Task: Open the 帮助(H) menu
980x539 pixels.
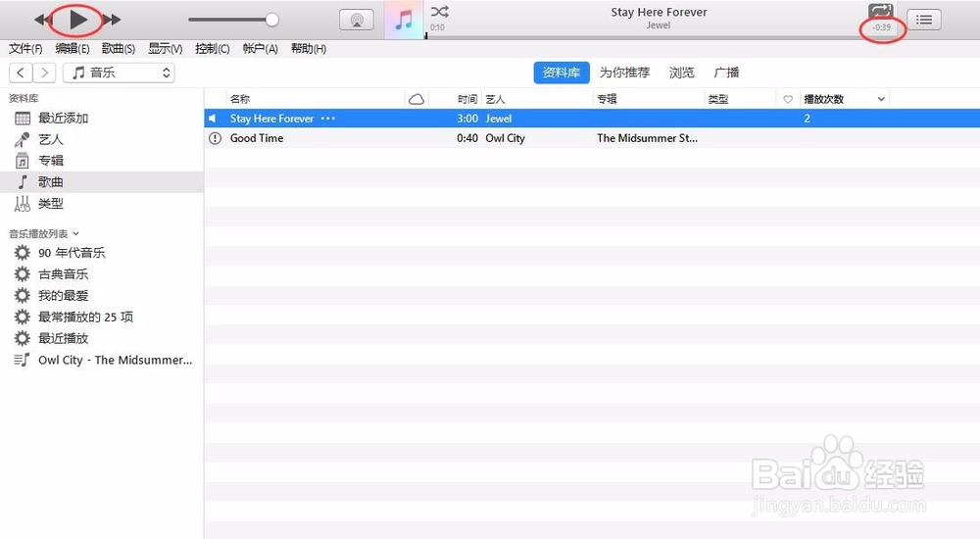Action: click(x=309, y=49)
